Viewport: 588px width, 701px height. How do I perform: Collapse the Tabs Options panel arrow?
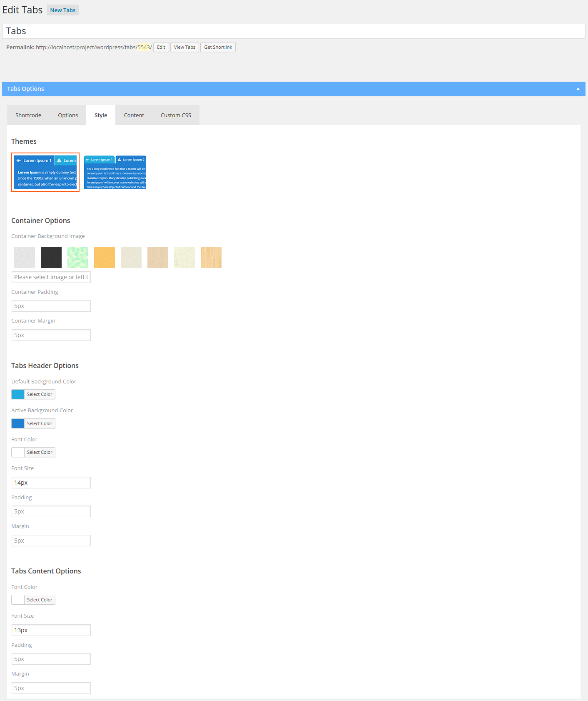coord(578,89)
